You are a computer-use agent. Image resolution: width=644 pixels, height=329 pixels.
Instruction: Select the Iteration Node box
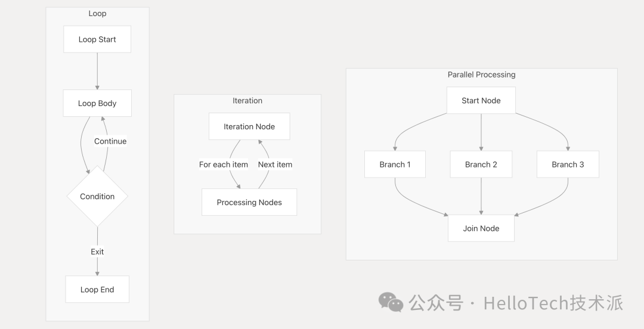[x=249, y=126]
